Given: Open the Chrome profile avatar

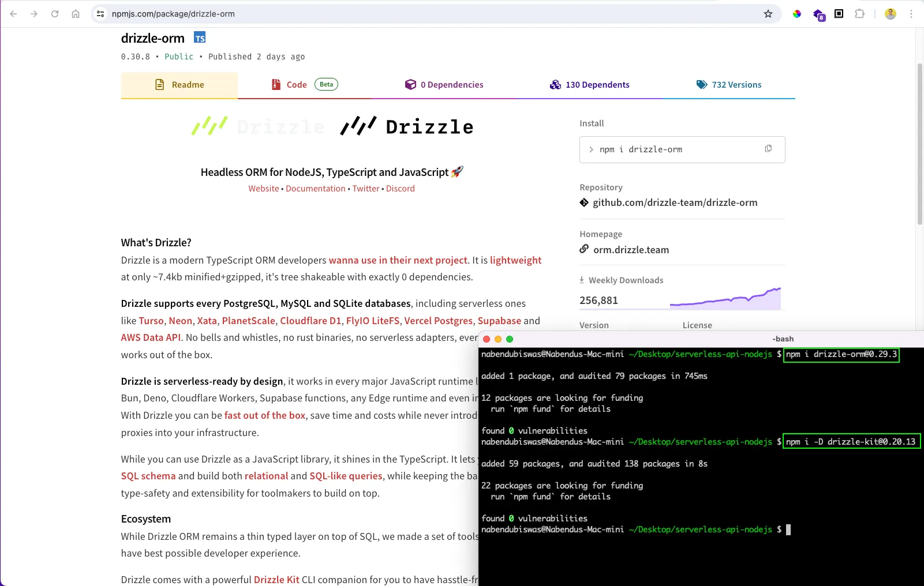Looking at the screenshot, I should tap(891, 14).
